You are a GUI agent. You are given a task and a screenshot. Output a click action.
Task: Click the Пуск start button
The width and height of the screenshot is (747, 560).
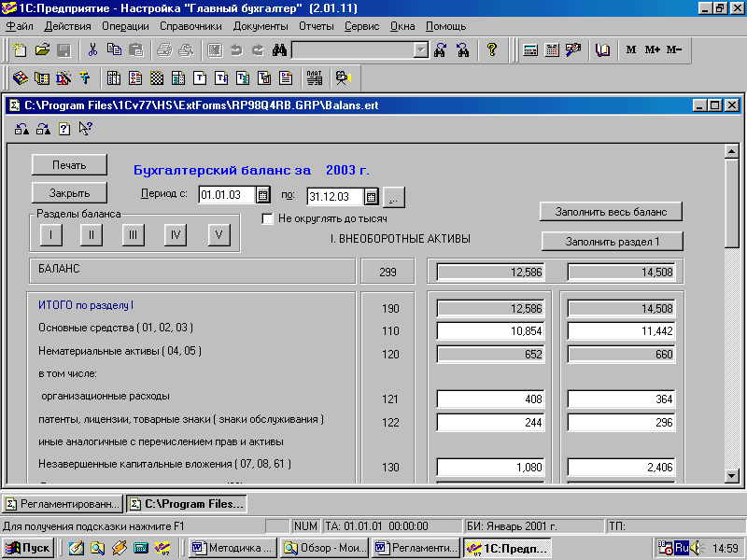pos(29,548)
